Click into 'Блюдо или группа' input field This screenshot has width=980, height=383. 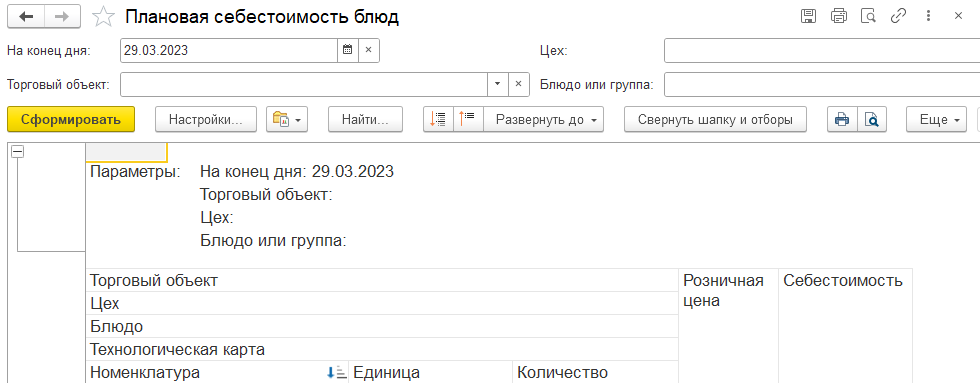pos(822,84)
